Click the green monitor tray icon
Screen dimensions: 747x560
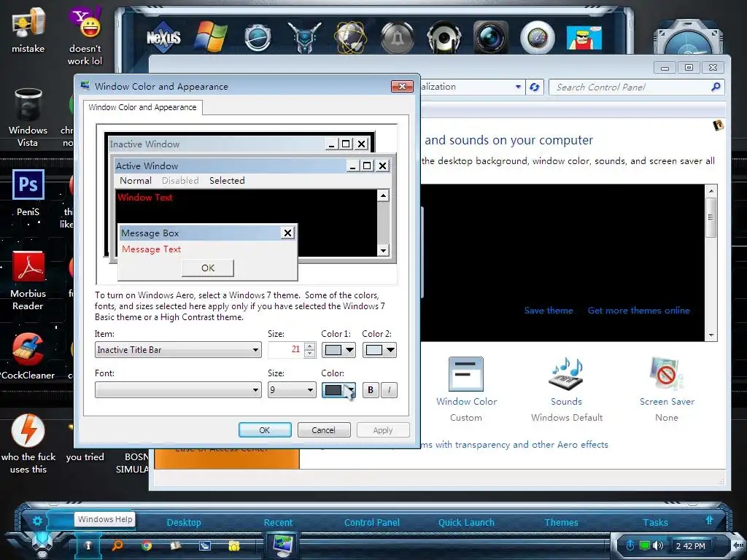(x=645, y=545)
